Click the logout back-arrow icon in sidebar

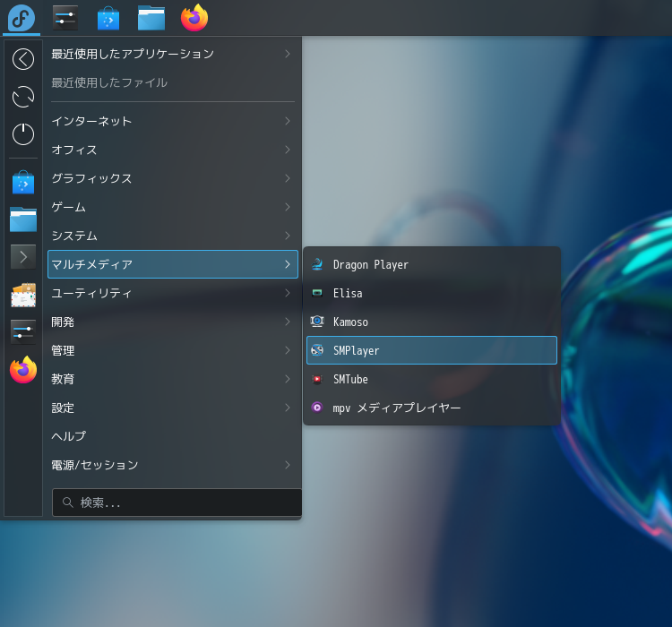click(x=23, y=59)
